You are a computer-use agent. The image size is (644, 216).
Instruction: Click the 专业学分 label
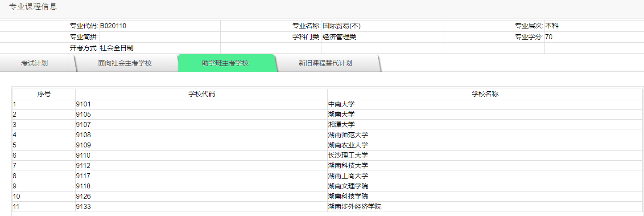tap(529, 37)
